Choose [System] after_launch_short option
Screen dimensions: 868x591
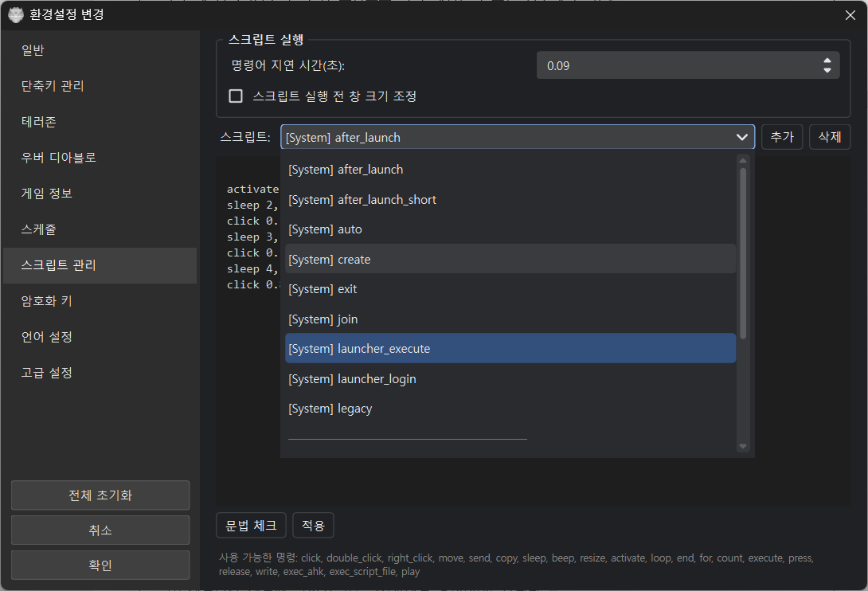[x=510, y=200]
